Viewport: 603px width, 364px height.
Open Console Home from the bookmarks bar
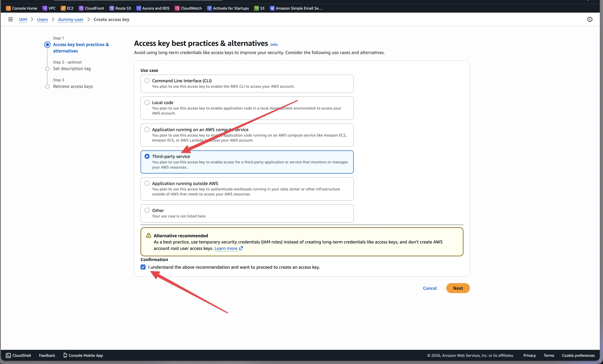point(21,8)
